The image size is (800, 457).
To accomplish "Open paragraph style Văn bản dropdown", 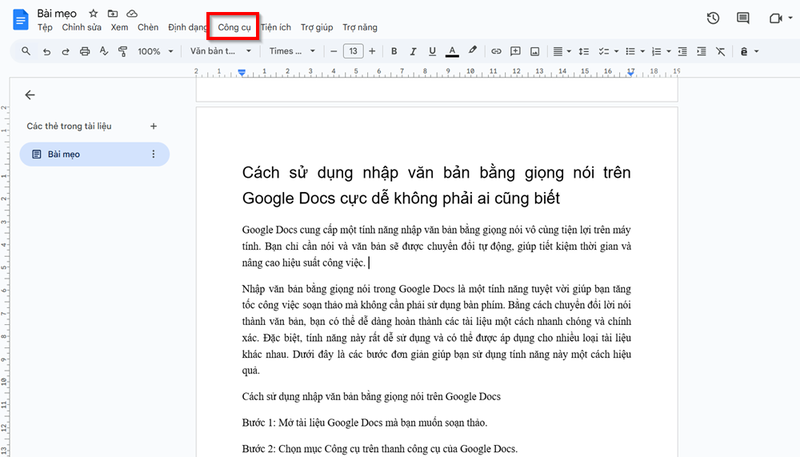I will click(220, 51).
